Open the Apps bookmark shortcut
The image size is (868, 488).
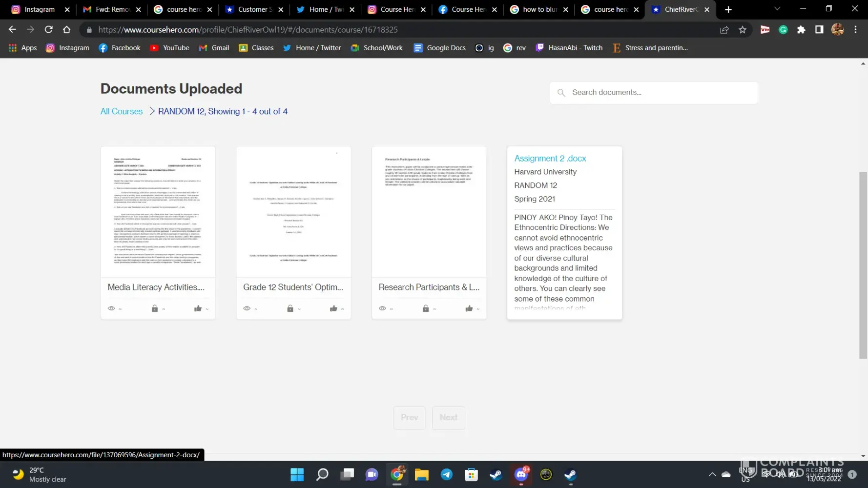tap(23, 48)
